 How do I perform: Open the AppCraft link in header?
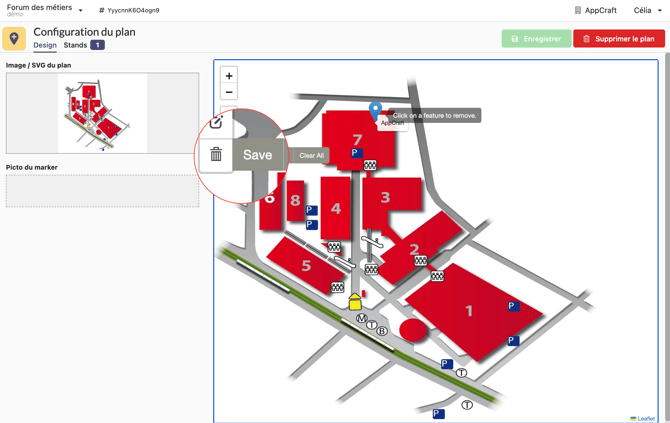(595, 10)
